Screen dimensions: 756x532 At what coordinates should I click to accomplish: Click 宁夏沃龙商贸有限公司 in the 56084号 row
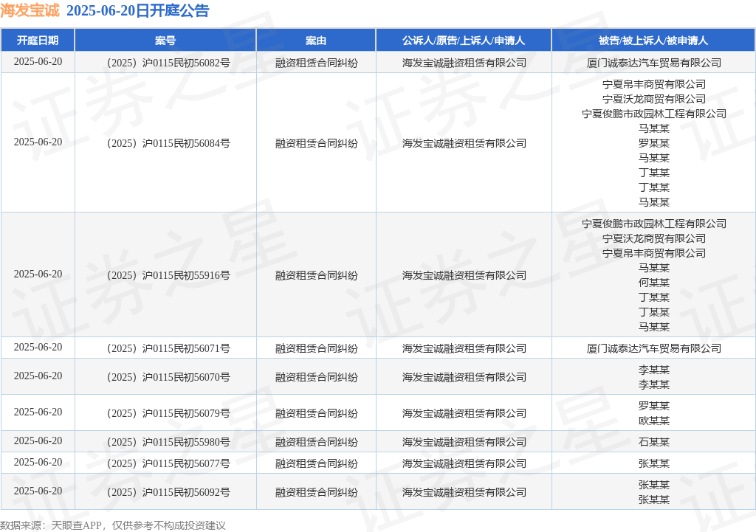654,99
